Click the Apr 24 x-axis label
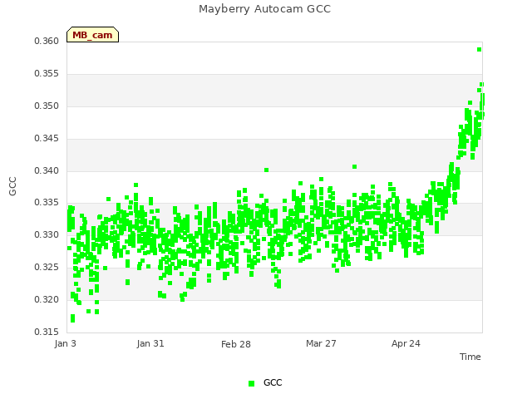 [406, 343]
